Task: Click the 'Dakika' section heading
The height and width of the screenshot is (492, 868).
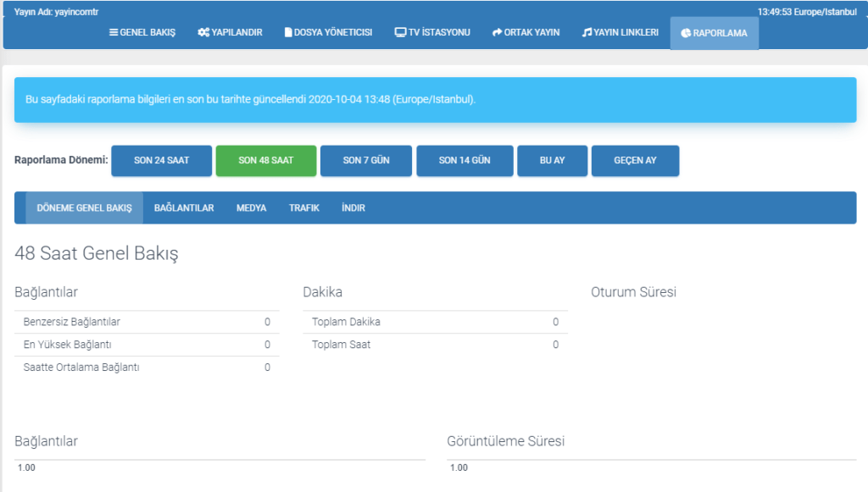Action: point(322,292)
